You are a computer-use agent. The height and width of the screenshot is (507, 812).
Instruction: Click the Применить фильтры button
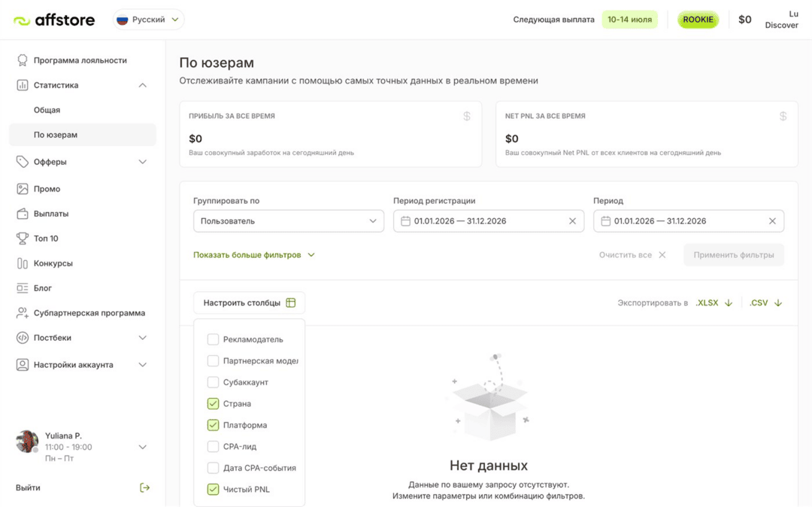pyautogui.click(x=734, y=255)
